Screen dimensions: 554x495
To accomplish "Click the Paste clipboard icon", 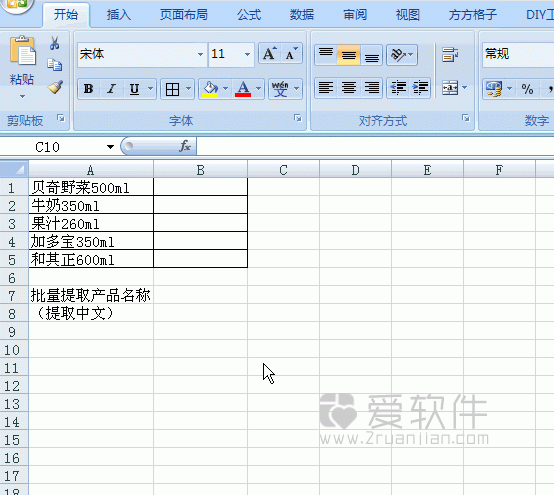I will pyautogui.click(x=23, y=50).
